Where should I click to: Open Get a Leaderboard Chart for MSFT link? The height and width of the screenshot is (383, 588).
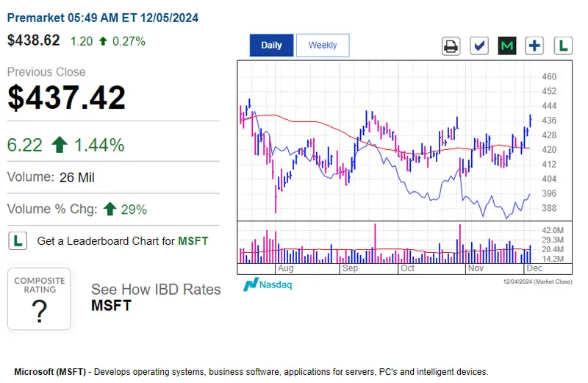click(123, 241)
